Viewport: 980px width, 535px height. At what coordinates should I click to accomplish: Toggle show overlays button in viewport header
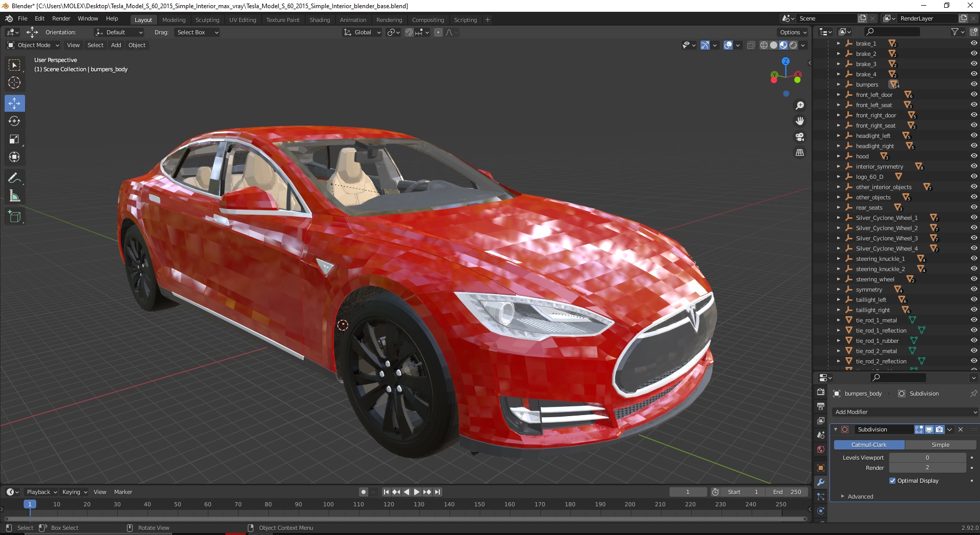pyautogui.click(x=728, y=45)
